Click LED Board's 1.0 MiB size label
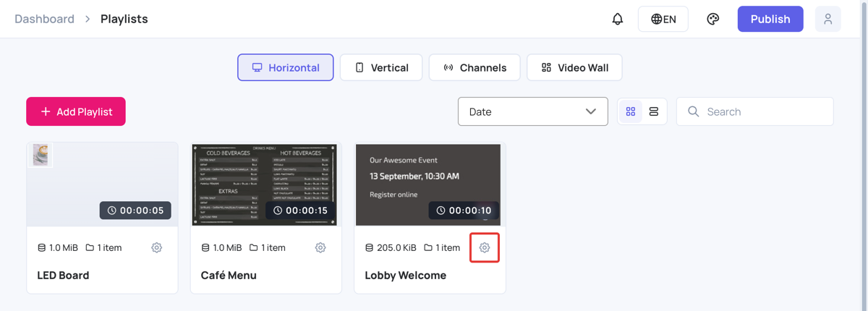This screenshot has height=311, width=868. point(58,247)
